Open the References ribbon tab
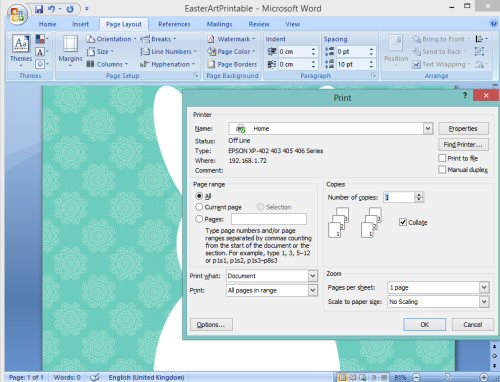 click(x=174, y=24)
